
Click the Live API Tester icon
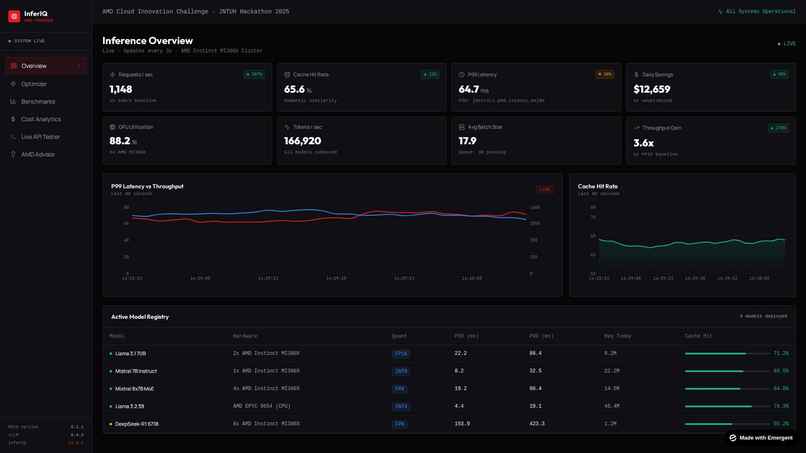[x=13, y=137]
